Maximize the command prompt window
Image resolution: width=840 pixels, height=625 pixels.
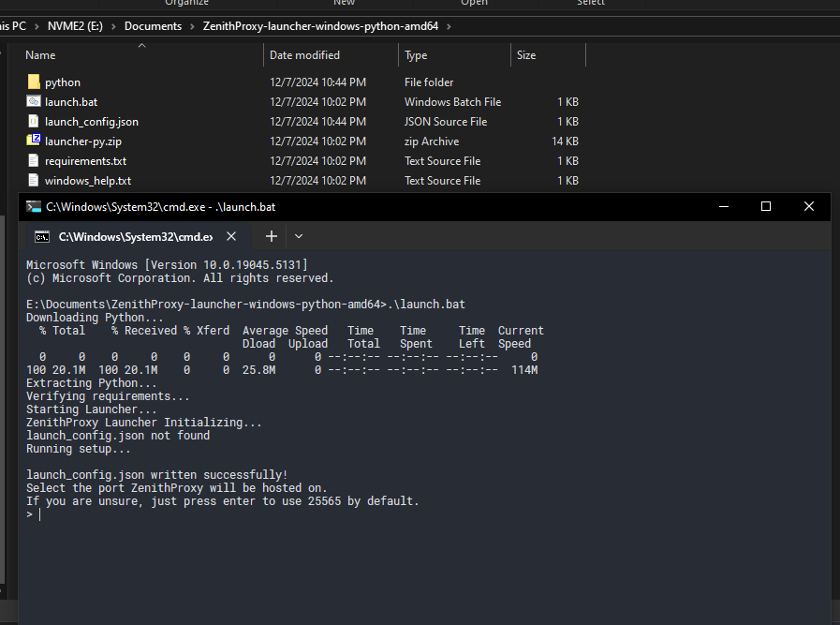765,206
